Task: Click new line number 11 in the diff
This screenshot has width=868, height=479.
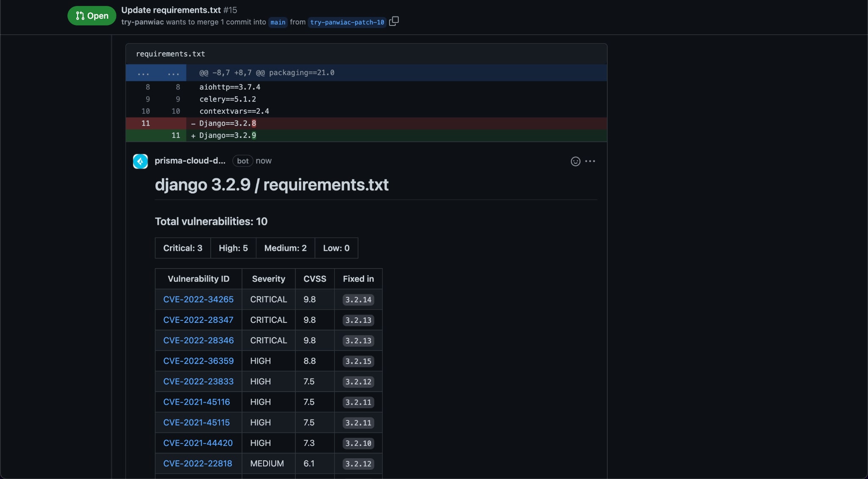Action: (175, 135)
